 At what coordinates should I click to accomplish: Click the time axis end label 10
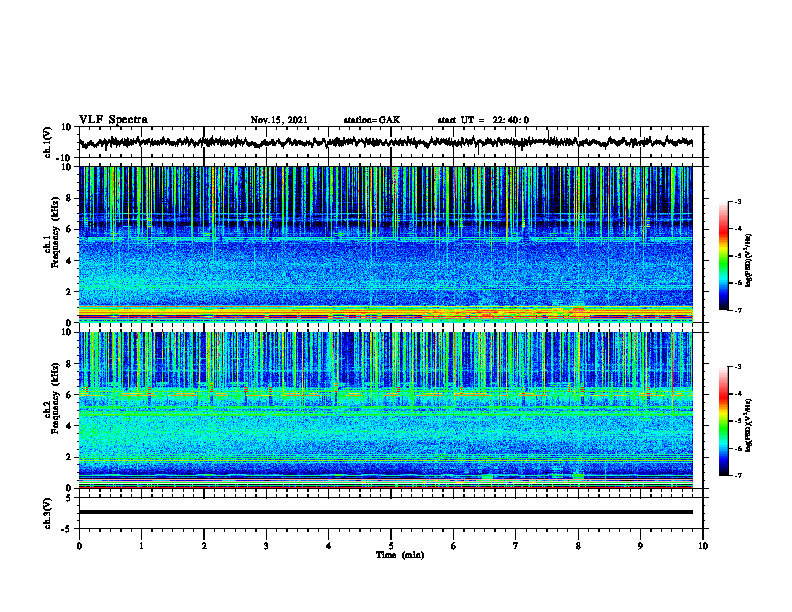703,546
